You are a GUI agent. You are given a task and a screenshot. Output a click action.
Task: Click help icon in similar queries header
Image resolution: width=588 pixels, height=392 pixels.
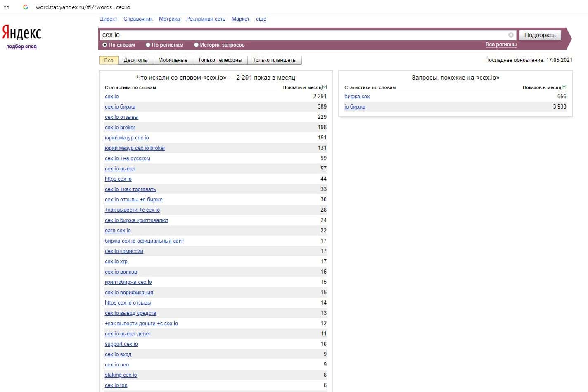click(x=564, y=87)
